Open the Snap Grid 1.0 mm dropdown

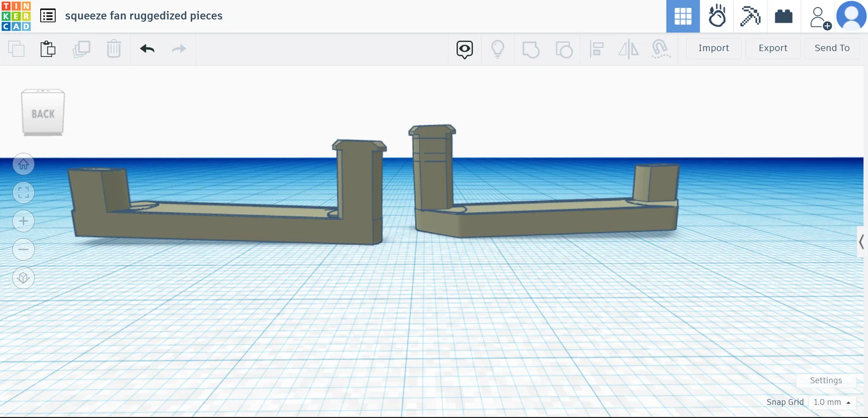tap(832, 402)
